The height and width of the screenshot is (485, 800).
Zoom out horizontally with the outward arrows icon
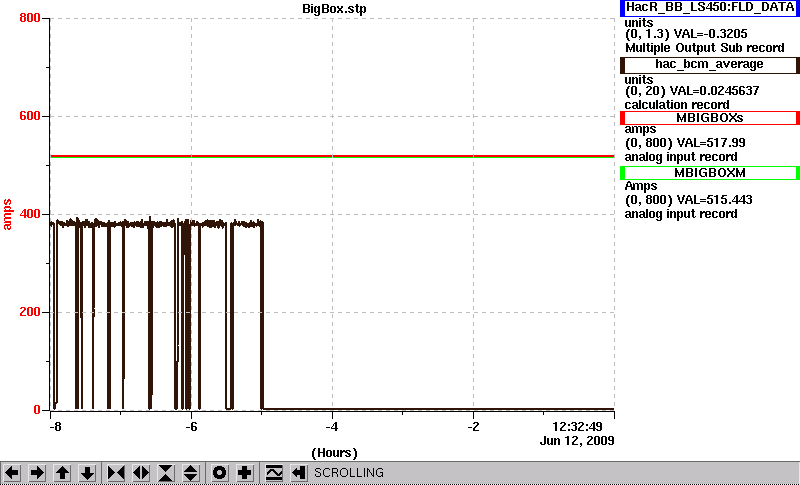[141, 473]
